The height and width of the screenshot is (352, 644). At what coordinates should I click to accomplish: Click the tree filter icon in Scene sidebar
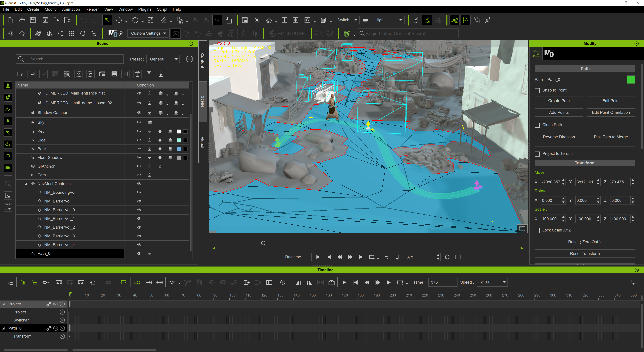click(8, 121)
